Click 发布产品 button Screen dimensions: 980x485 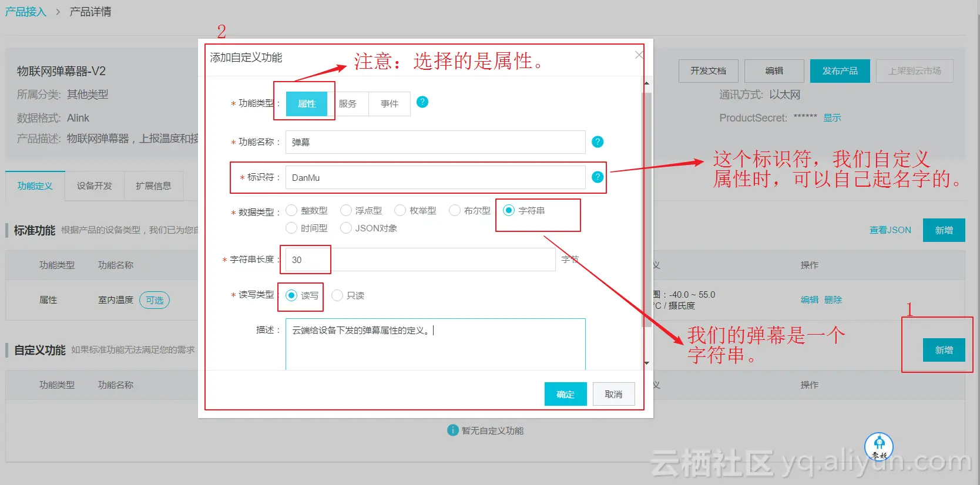[x=840, y=71]
